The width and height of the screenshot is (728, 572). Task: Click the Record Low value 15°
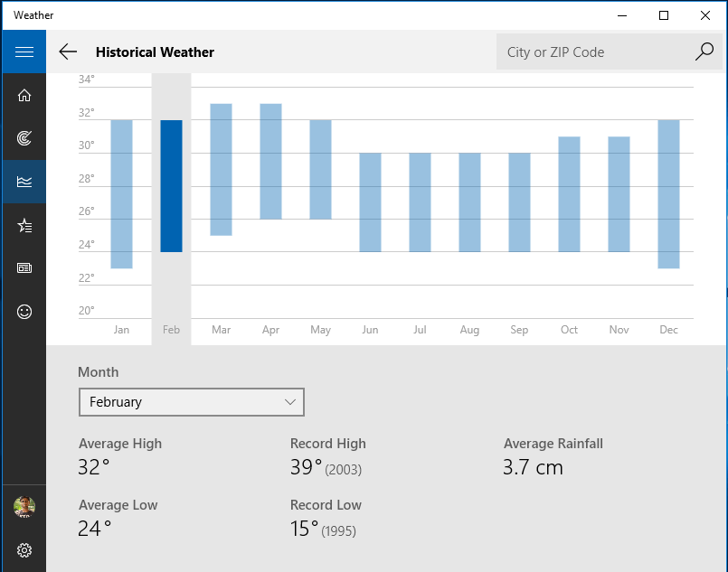tap(304, 529)
